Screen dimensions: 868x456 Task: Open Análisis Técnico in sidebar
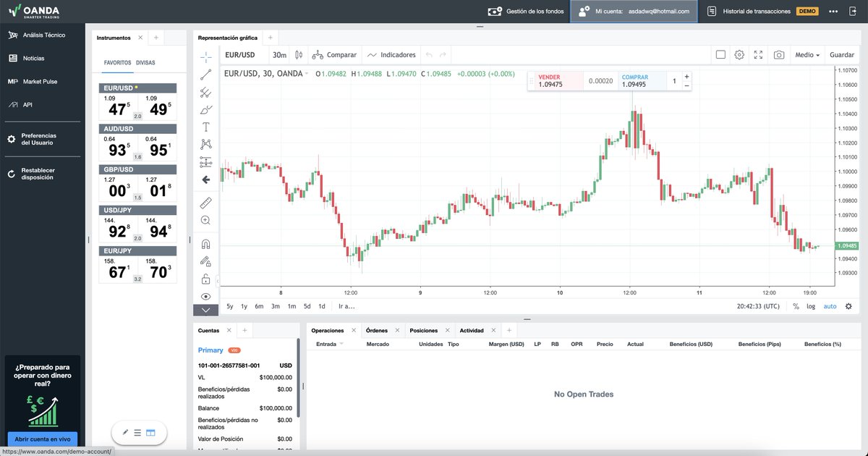(37, 35)
